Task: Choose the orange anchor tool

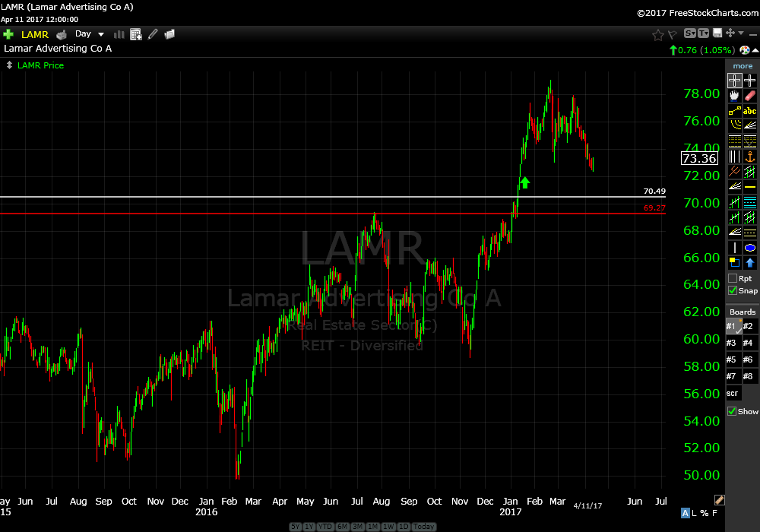Action: tap(750, 157)
